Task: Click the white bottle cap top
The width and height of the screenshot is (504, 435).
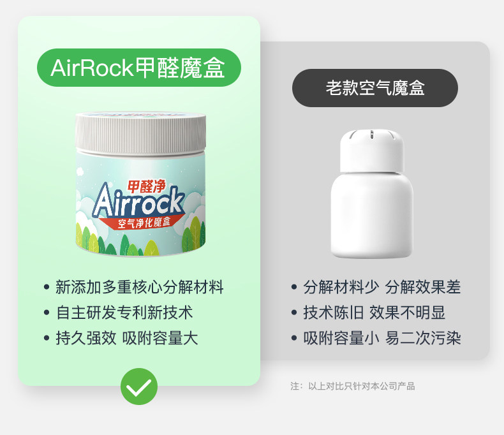Action: tap(372, 151)
